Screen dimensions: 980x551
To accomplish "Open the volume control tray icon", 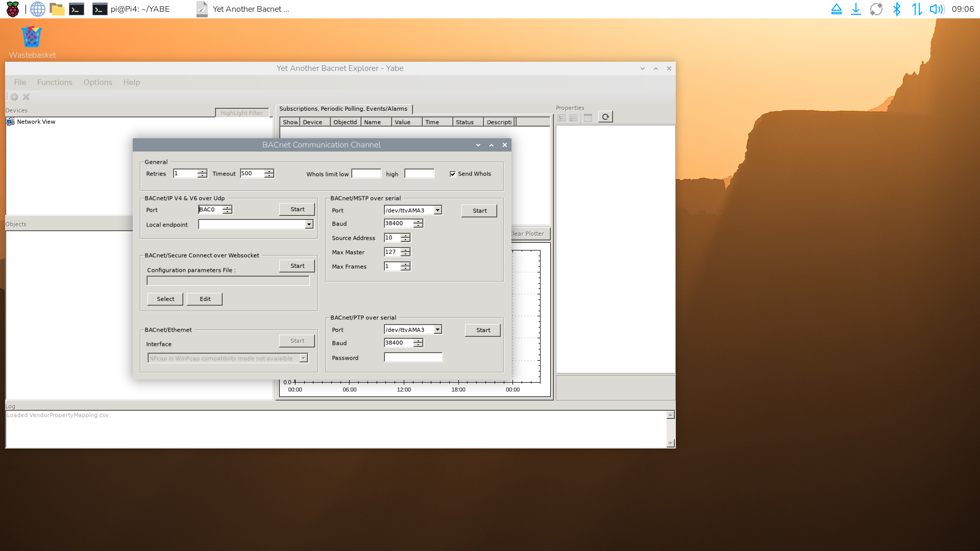I will point(937,9).
